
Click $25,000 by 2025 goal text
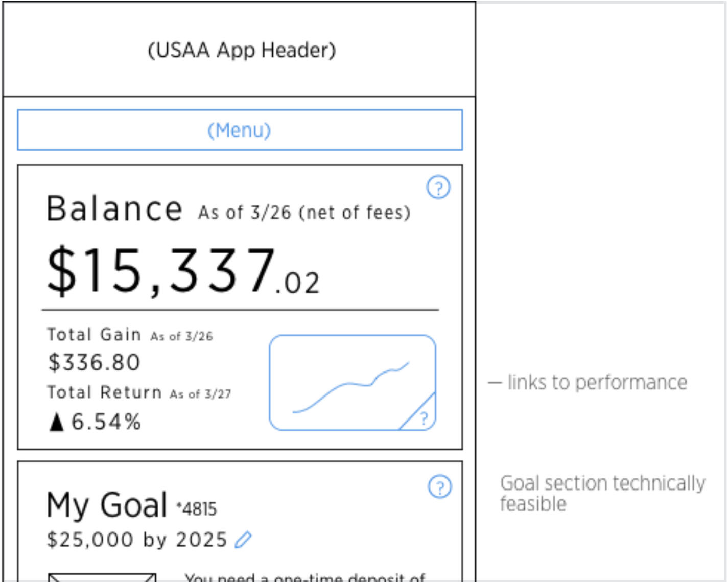[x=136, y=539]
